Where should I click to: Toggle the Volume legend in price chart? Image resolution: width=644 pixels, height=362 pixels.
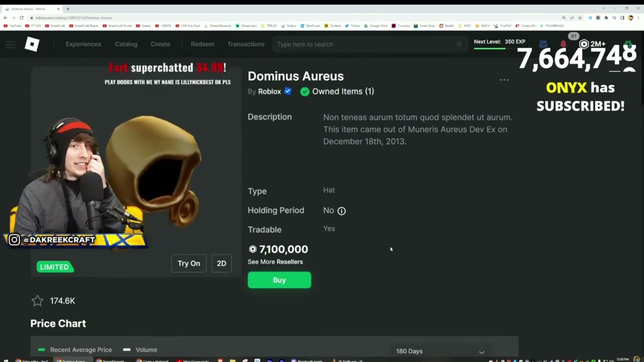(140, 350)
